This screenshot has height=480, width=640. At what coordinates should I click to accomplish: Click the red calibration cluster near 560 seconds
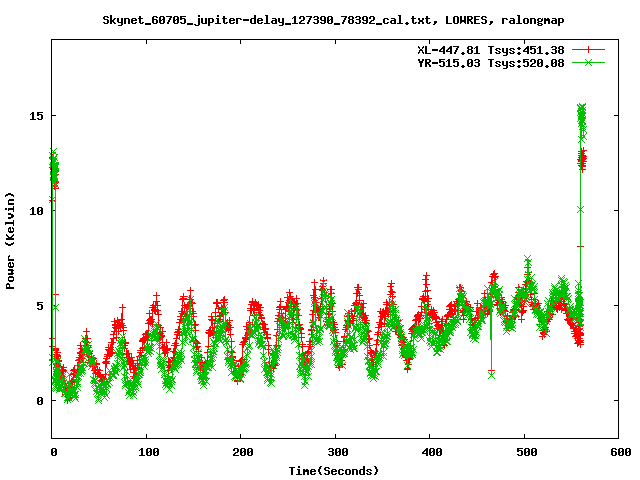582,160
